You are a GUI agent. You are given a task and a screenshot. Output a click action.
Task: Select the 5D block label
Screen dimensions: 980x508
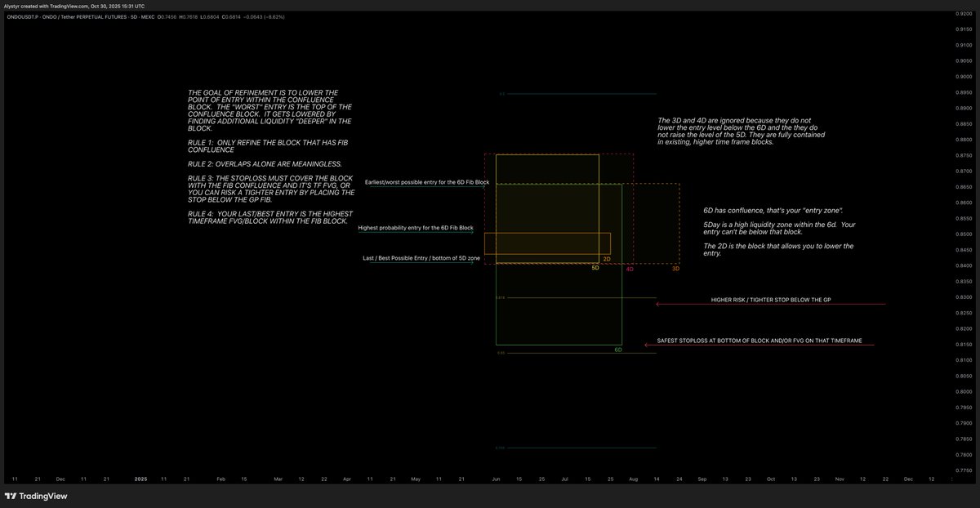click(596, 268)
